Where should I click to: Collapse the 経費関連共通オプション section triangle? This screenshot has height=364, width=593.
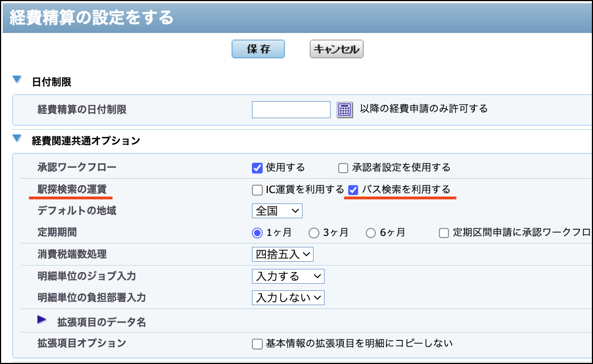click(x=17, y=139)
